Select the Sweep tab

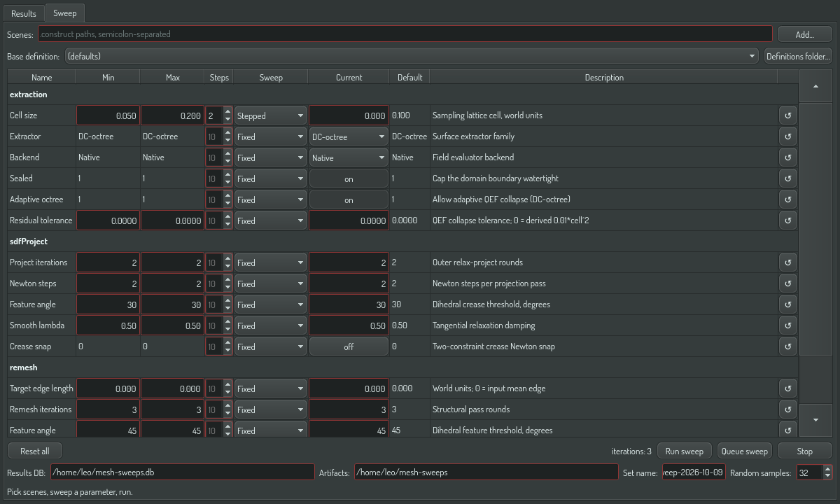65,13
